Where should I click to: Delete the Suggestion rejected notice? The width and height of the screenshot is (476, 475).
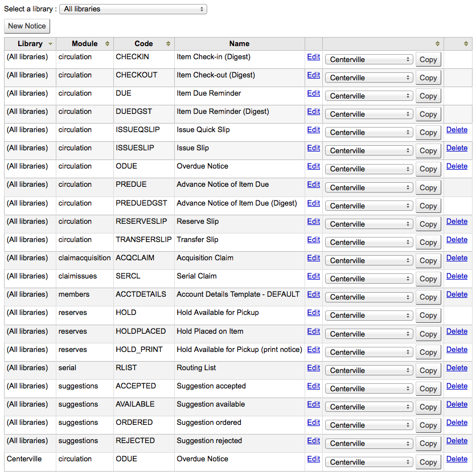point(457,441)
